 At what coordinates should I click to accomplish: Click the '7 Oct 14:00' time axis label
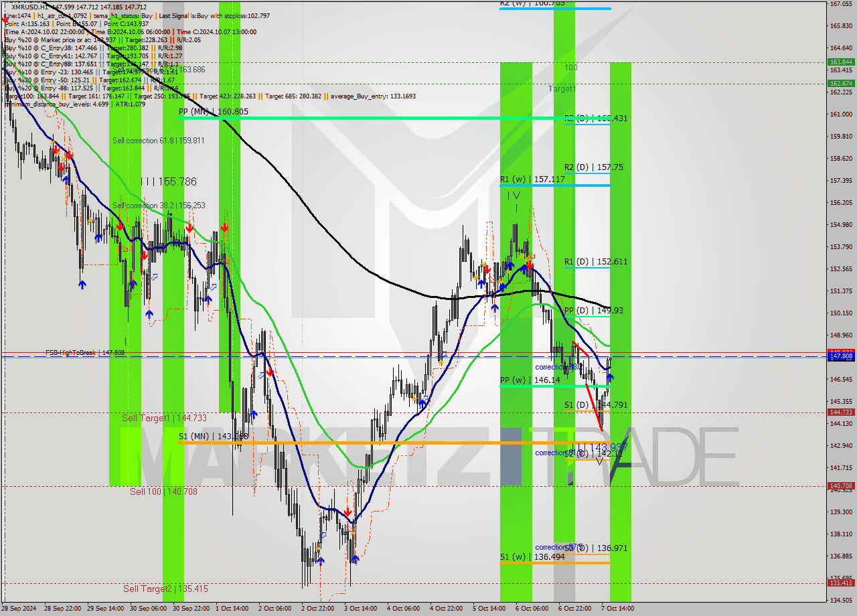(x=617, y=609)
